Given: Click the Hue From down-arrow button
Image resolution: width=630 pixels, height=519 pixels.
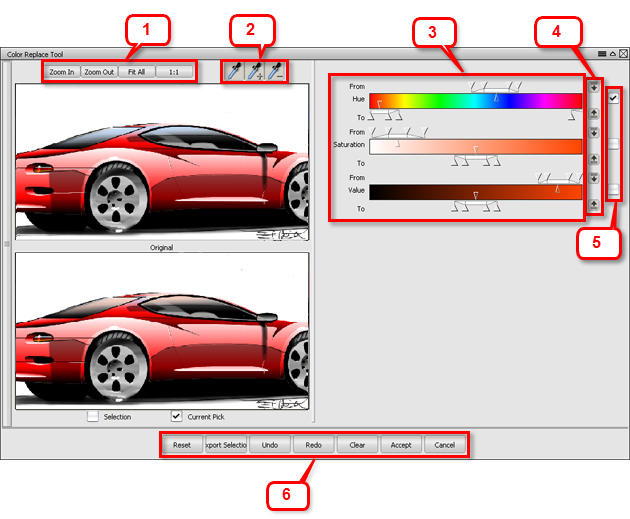Looking at the screenshot, I should (x=594, y=87).
